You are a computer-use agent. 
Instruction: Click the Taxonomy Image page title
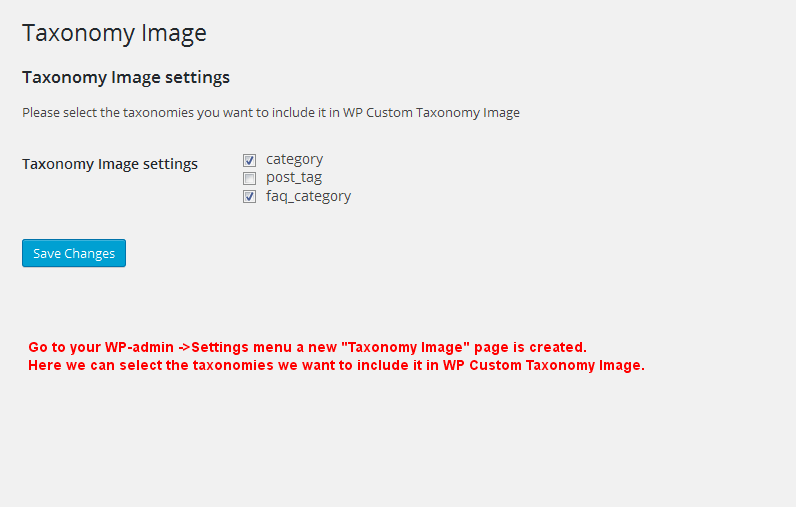tap(114, 33)
